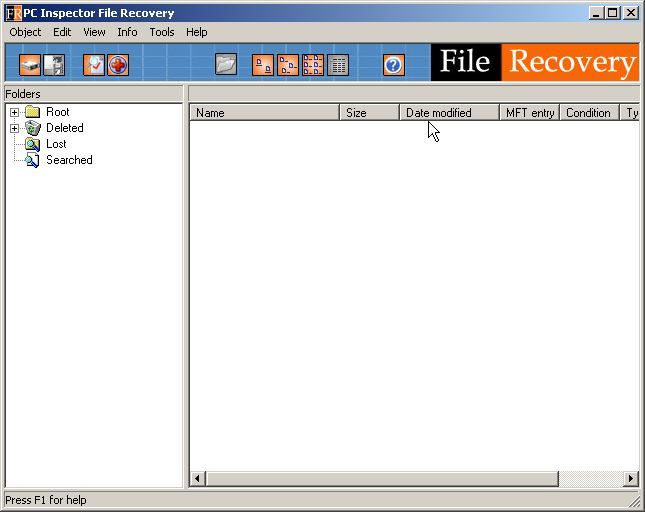This screenshot has width=645, height=512.
Task: Switch to small icons view
Action: pyautogui.click(x=288, y=65)
